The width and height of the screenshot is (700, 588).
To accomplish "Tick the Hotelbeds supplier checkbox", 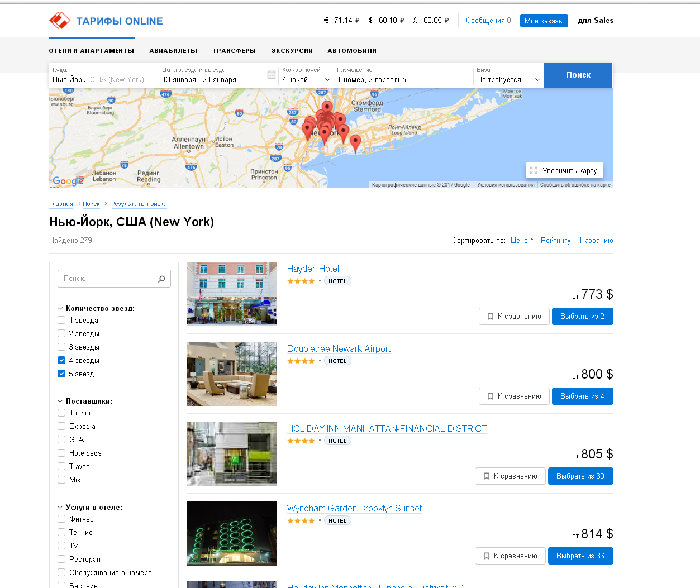I will pos(61,453).
